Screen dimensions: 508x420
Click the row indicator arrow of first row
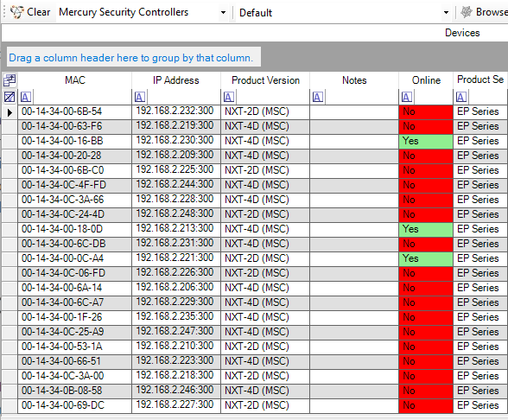pos(10,112)
